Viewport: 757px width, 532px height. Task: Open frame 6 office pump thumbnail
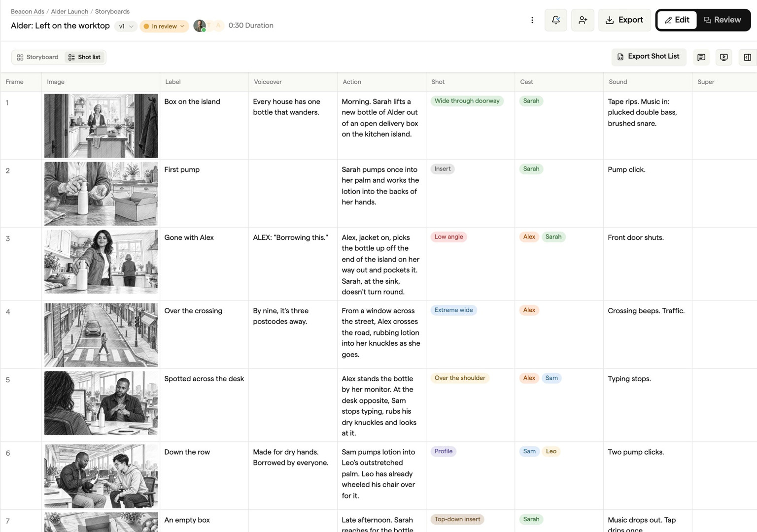pyautogui.click(x=101, y=476)
